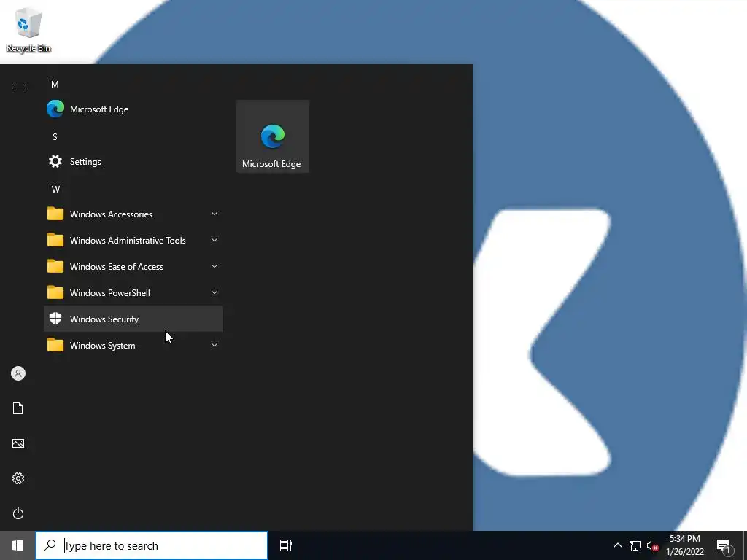747x560 pixels.
Task: Click the search magnifier icon on the taskbar
Action: (x=50, y=545)
